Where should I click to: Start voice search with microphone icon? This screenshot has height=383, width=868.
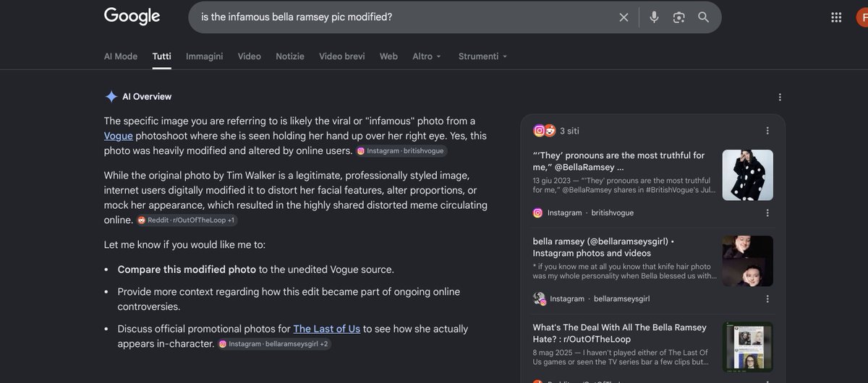pyautogui.click(x=654, y=17)
